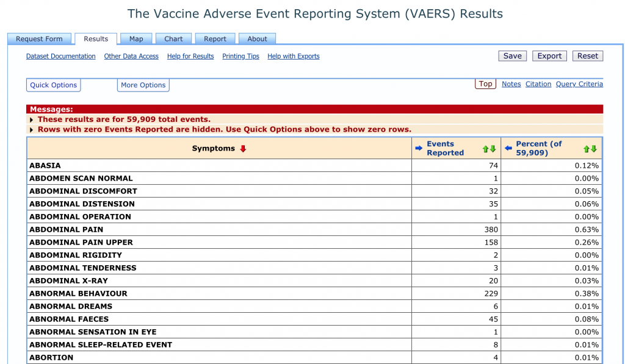Click the 'Percent (of 59,909)' header label
Viewport: 625px width, 364px height.
[x=539, y=148]
